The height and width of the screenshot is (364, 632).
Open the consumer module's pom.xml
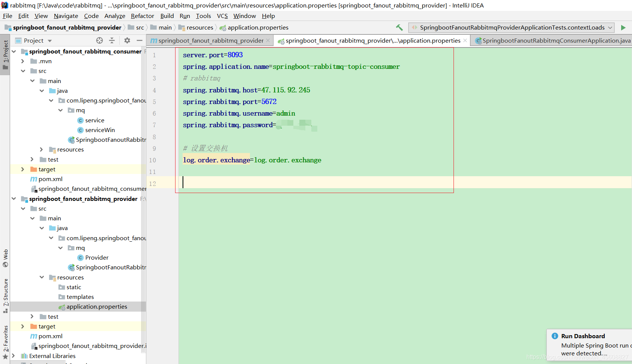coord(51,179)
